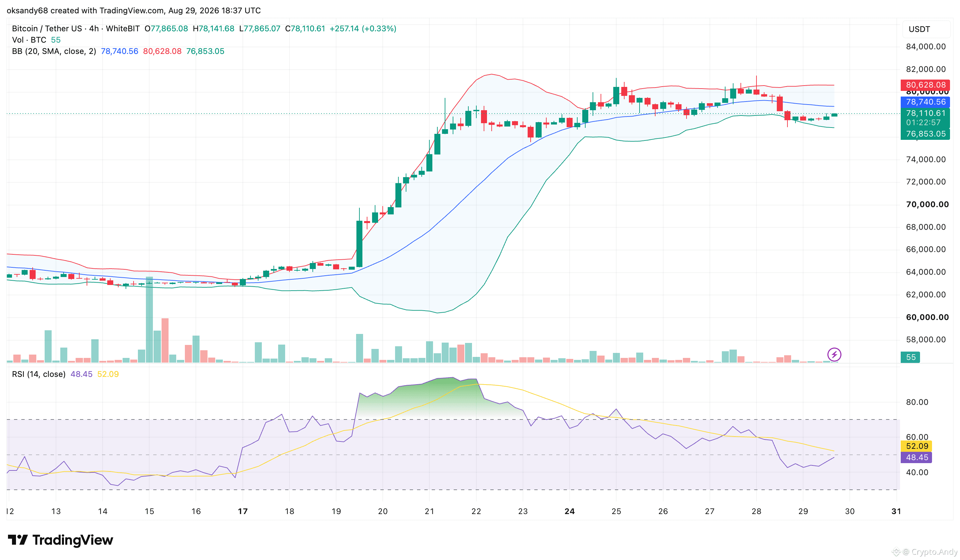Click the green 76,853.05 tag on the price axis
This screenshot has height=560, width=960.
pyautogui.click(x=925, y=134)
